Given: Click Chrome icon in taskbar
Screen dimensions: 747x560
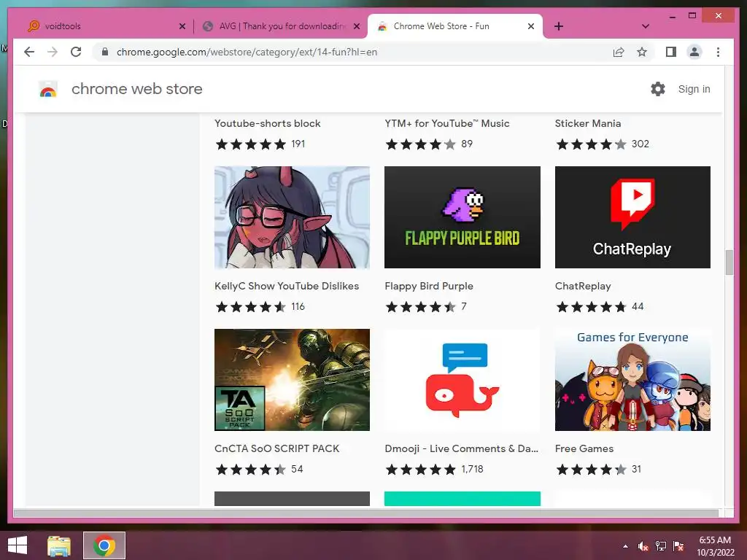Looking at the screenshot, I should coord(104,545).
